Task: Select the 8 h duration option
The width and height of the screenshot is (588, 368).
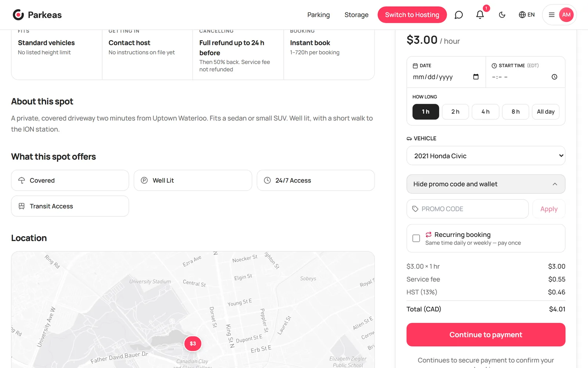Action: [x=516, y=112]
